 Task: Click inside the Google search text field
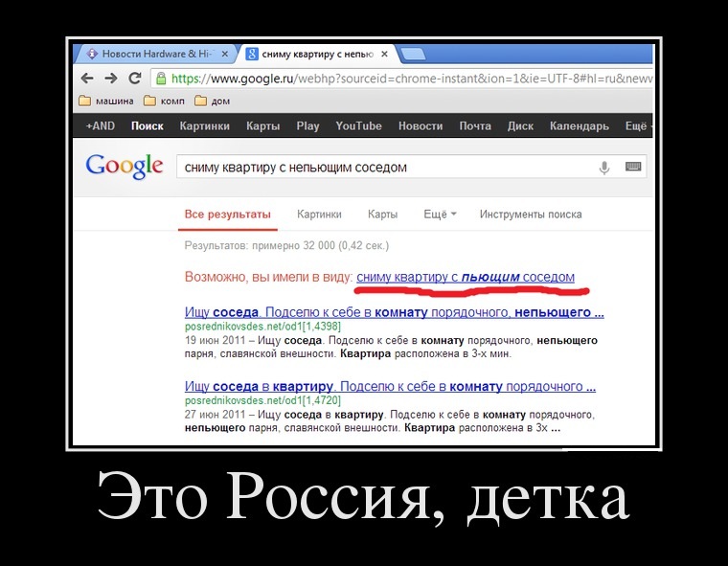tap(383, 168)
